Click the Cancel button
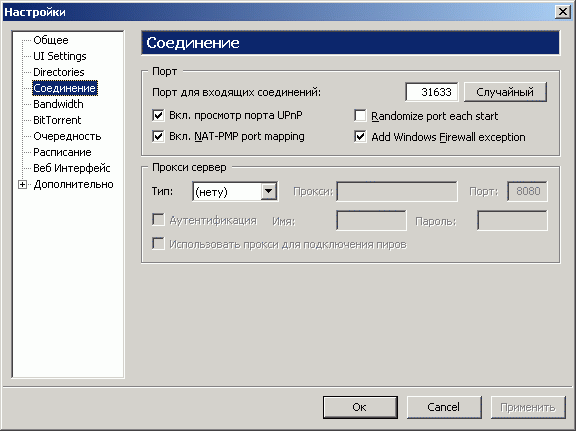The height and width of the screenshot is (431, 576). tap(444, 407)
